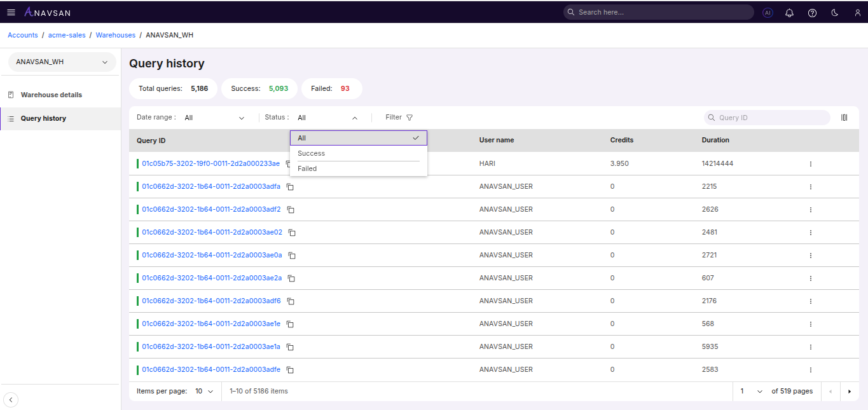
Task: Open Warehouse details in sidebar
Action: (x=51, y=95)
